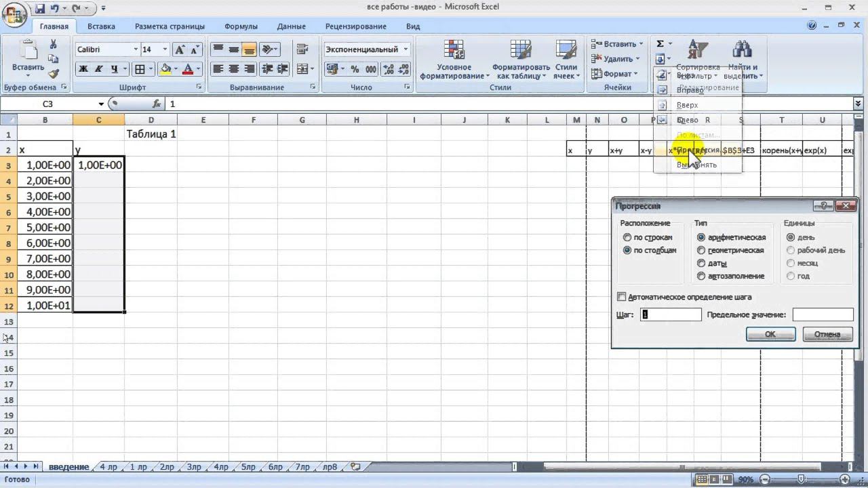Select the по столбцам radio option
Image resolution: width=868 pixels, height=488 pixels.
pos(627,250)
